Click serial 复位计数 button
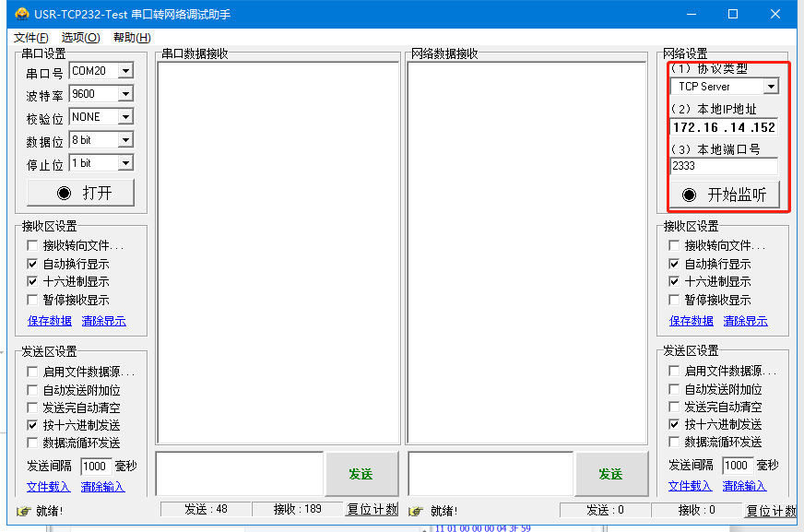This screenshot has width=804, height=532. [x=372, y=510]
